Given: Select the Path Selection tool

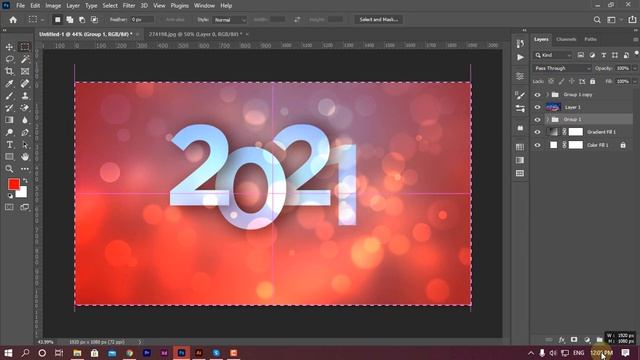Looking at the screenshot, I should click(x=24, y=144).
